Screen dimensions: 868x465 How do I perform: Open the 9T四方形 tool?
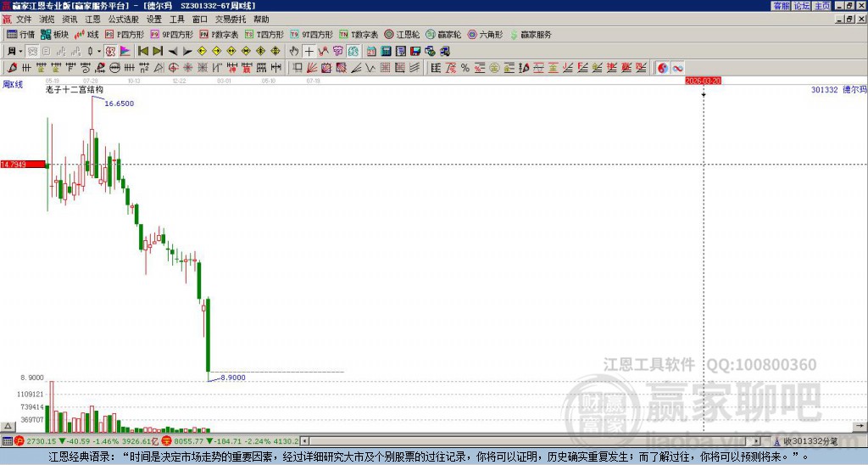click(312, 34)
